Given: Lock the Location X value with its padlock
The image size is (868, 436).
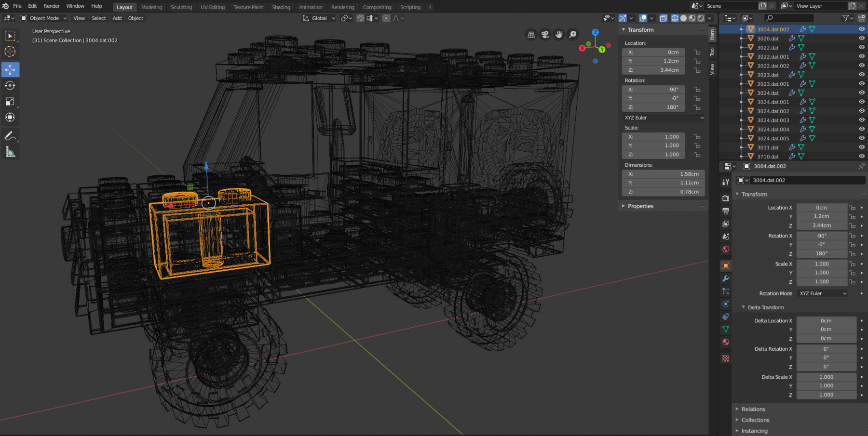Looking at the screenshot, I should click(x=697, y=52).
